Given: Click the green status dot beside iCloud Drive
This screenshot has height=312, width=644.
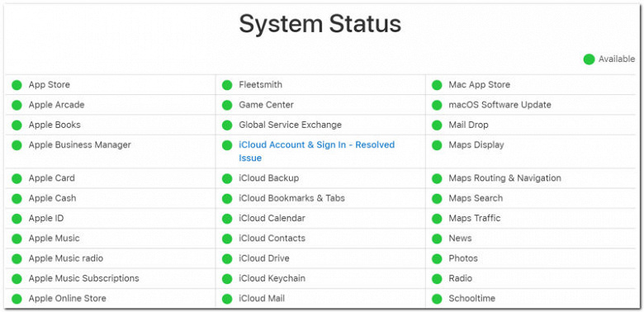Looking at the screenshot, I should point(227,259).
